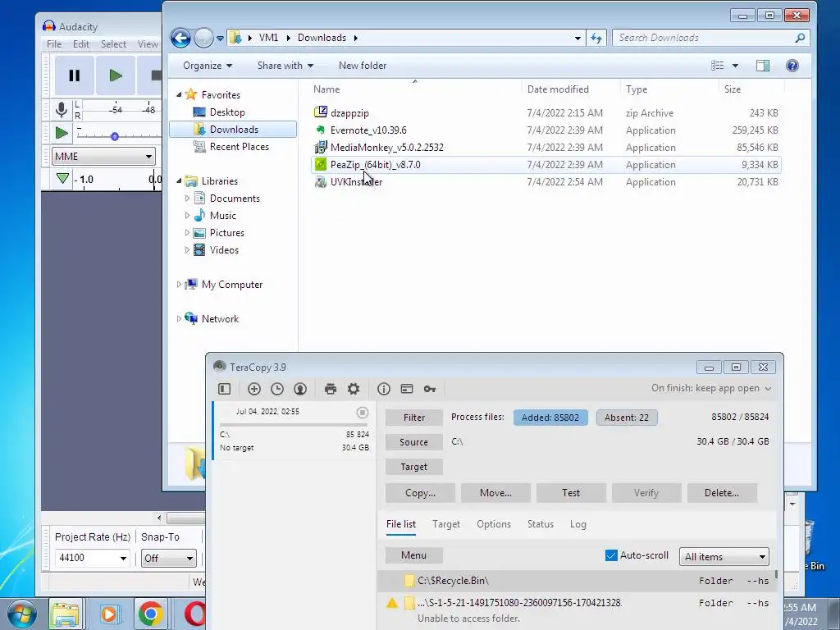
Task: Open Windows Start menu
Action: 21,614
